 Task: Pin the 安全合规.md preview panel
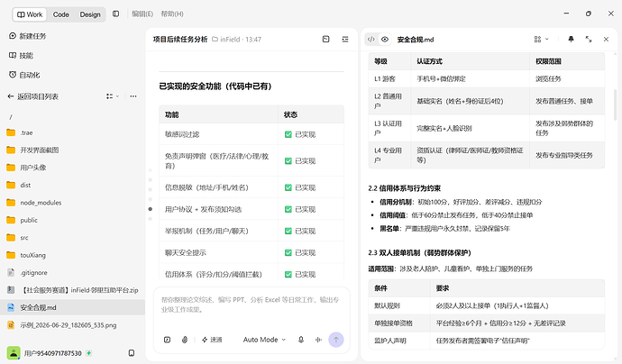571,40
